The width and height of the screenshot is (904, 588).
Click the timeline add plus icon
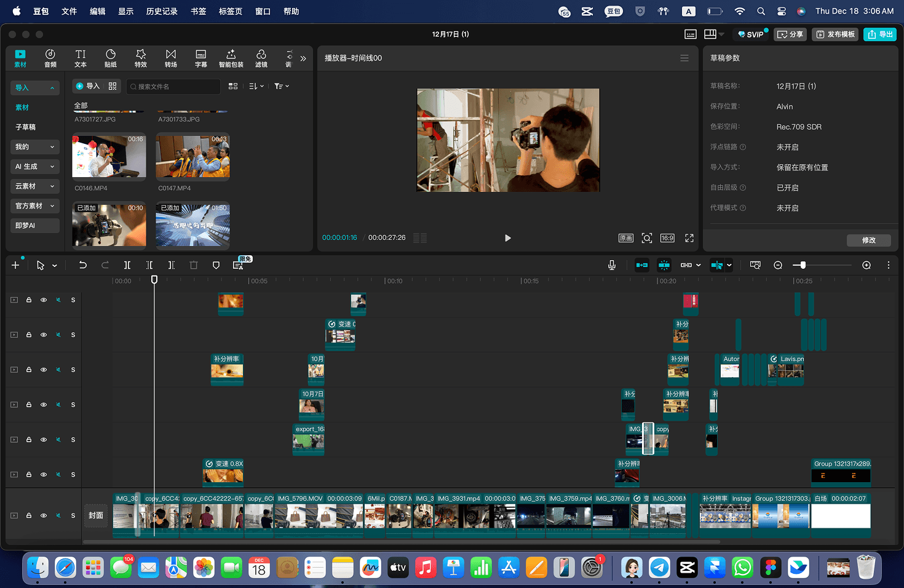tap(15, 265)
